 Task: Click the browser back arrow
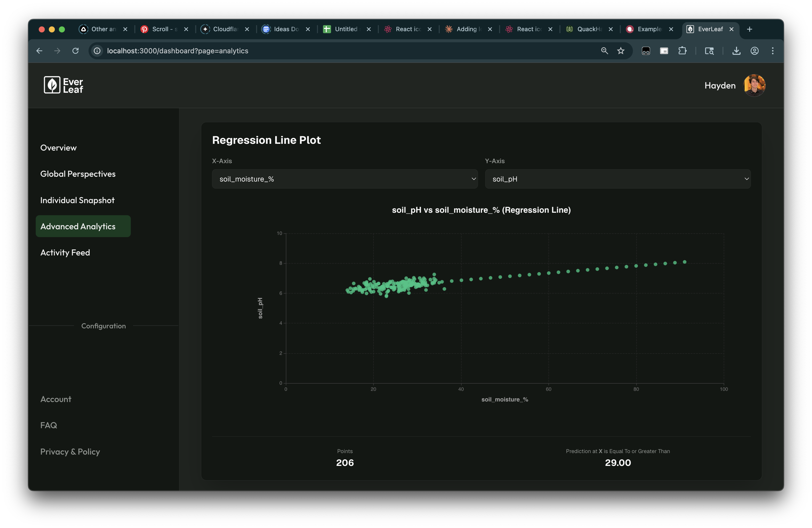pyautogui.click(x=39, y=51)
